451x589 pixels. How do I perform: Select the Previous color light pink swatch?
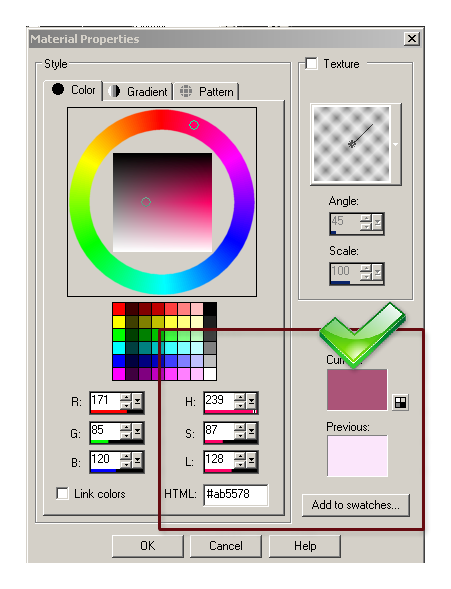click(357, 456)
